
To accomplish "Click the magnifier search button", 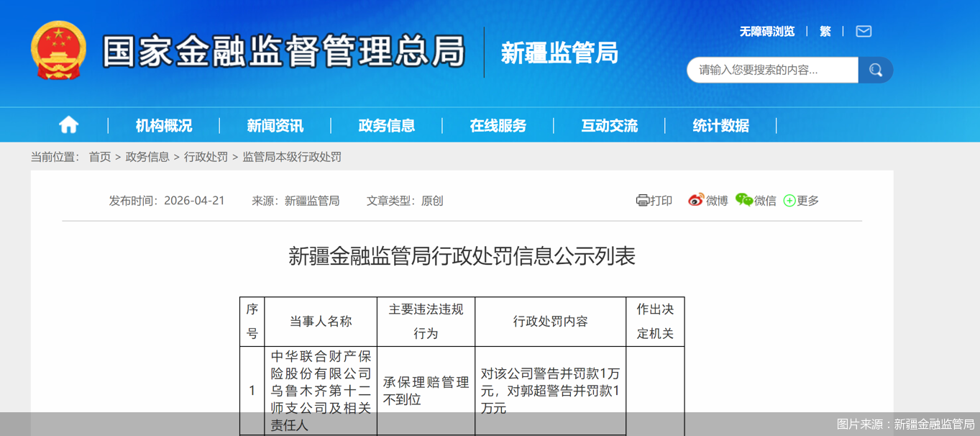I will (x=875, y=70).
